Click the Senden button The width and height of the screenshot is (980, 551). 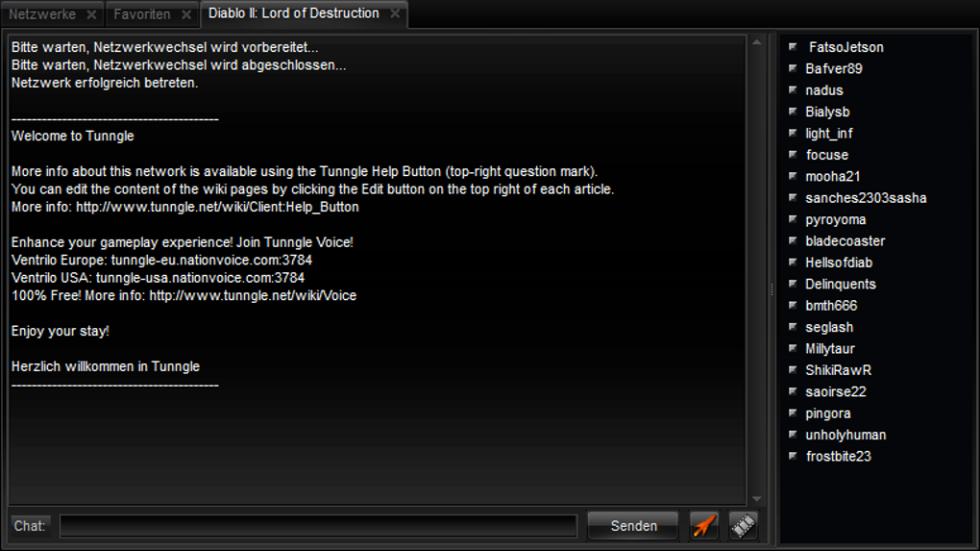click(x=633, y=526)
